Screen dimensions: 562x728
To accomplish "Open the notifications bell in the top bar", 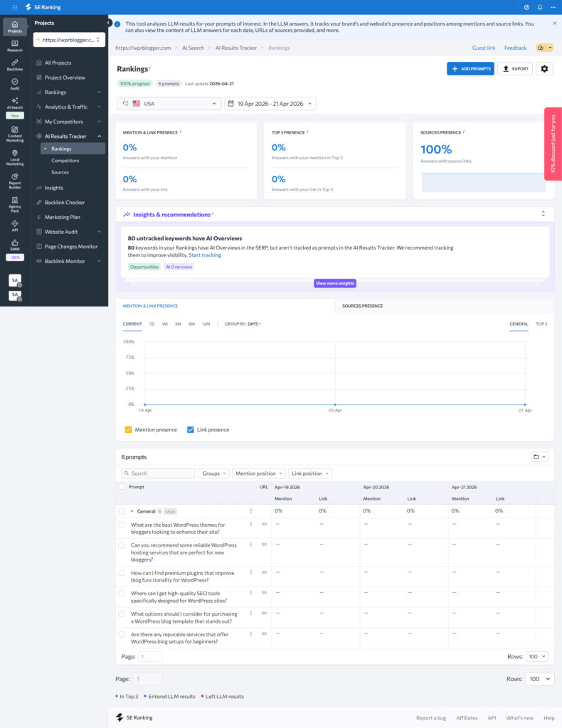I will coord(539,7).
